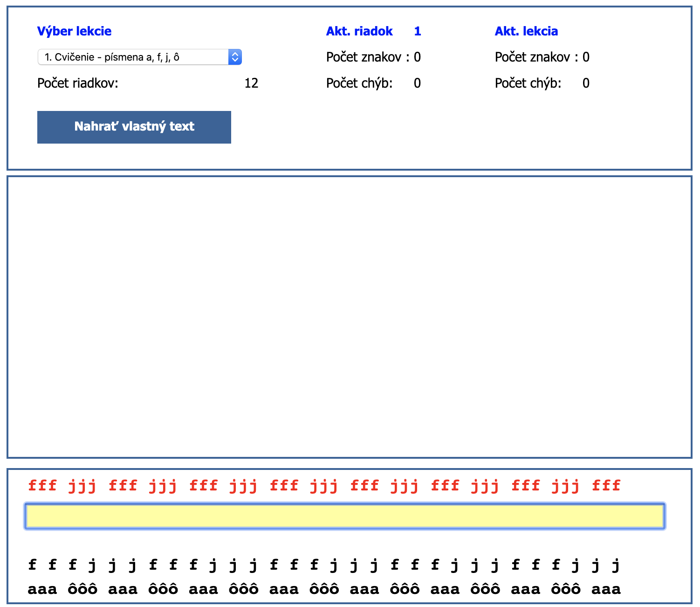Click the current row number 1
This screenshot has width=700, height=607.
click(418, 31)
